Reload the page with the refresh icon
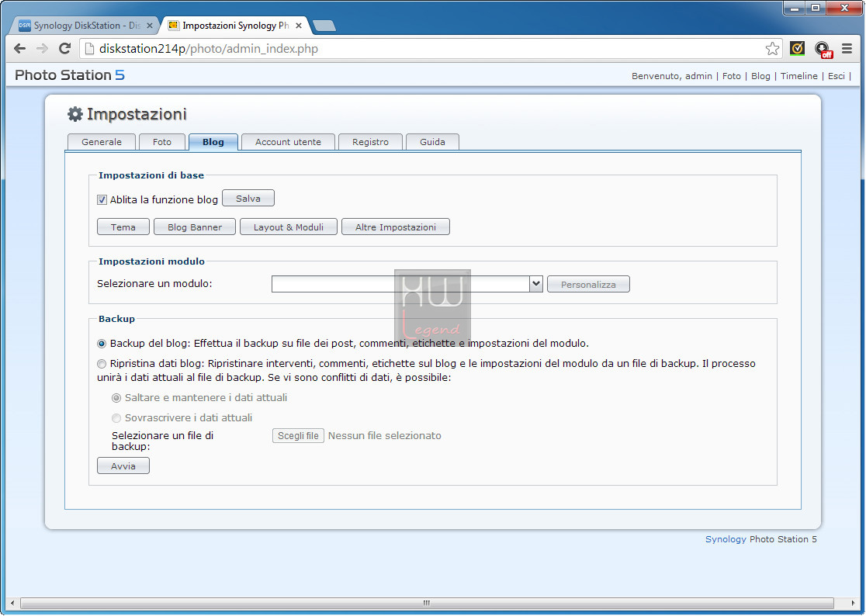This screenshot has width=866, height=616. point(64,49)
